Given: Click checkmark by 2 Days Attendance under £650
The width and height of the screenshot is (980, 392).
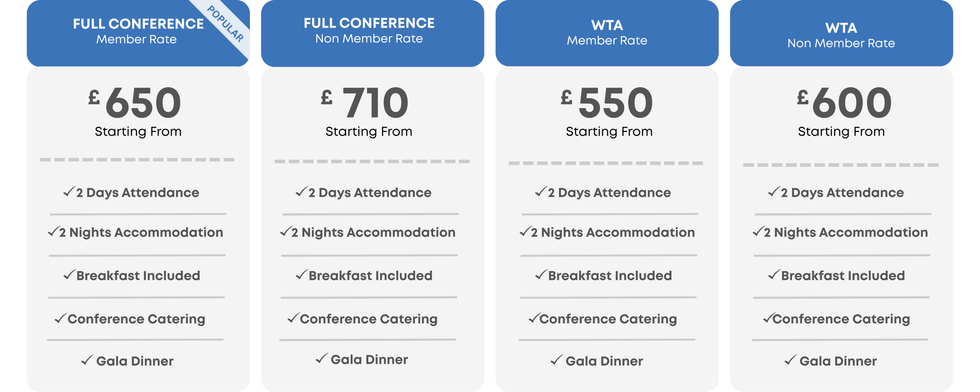Looking at the screenshot, I should point(69,191).
